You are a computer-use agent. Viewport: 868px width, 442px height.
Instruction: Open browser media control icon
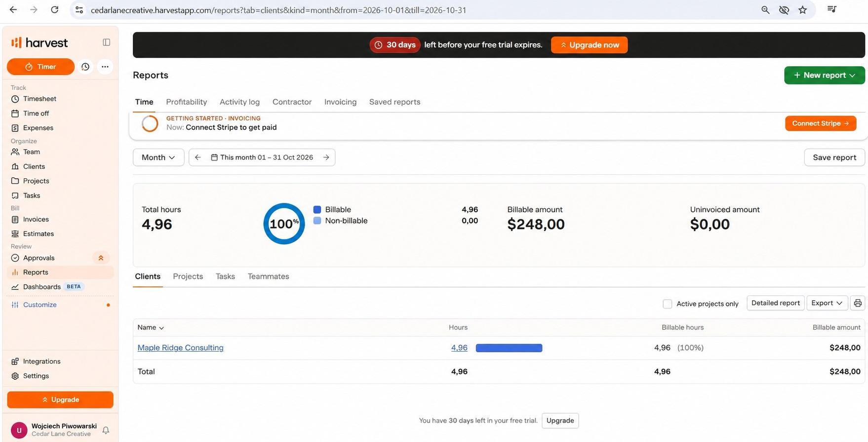pyautogui.click(x=832, y=9)
